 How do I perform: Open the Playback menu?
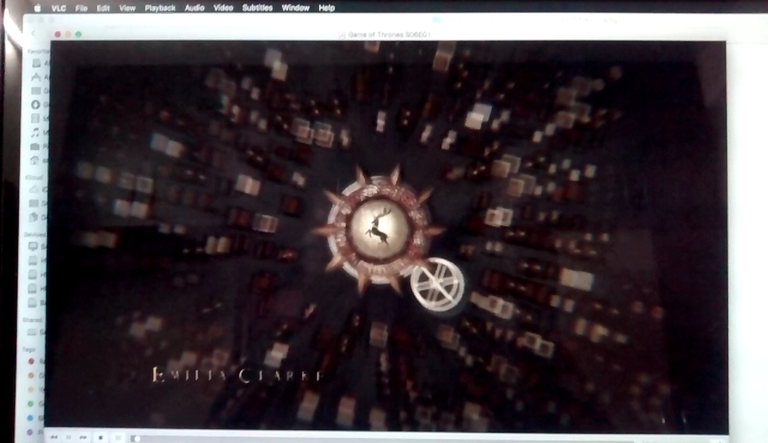click(x=160, y=8)
